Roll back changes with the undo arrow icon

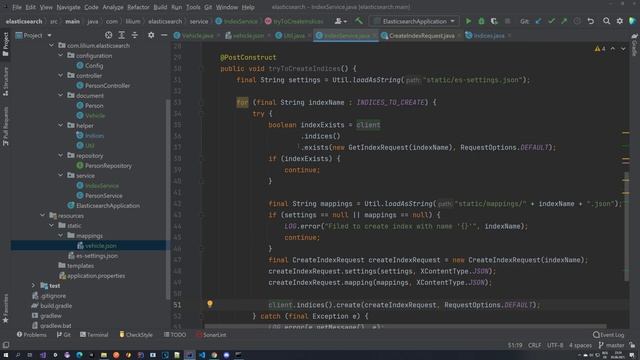point(591,21)
